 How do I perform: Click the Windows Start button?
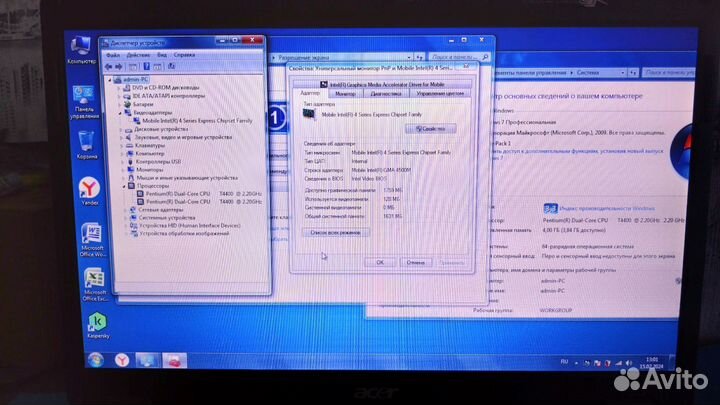(x=96, y=360)
